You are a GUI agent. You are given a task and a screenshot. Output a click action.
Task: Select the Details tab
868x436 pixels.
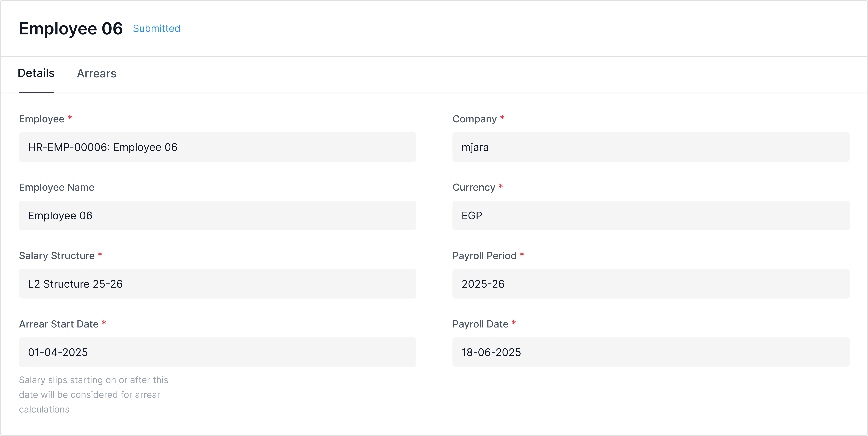pos(36,73)
